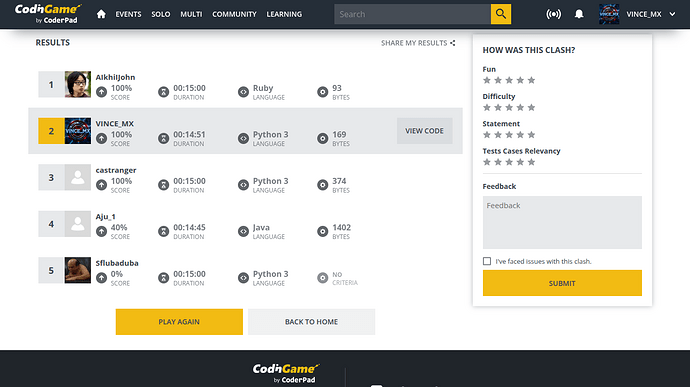Rate Tests Cases Relevancy four stars
This screenshot has height=387, width=690.
coord(521,162)
